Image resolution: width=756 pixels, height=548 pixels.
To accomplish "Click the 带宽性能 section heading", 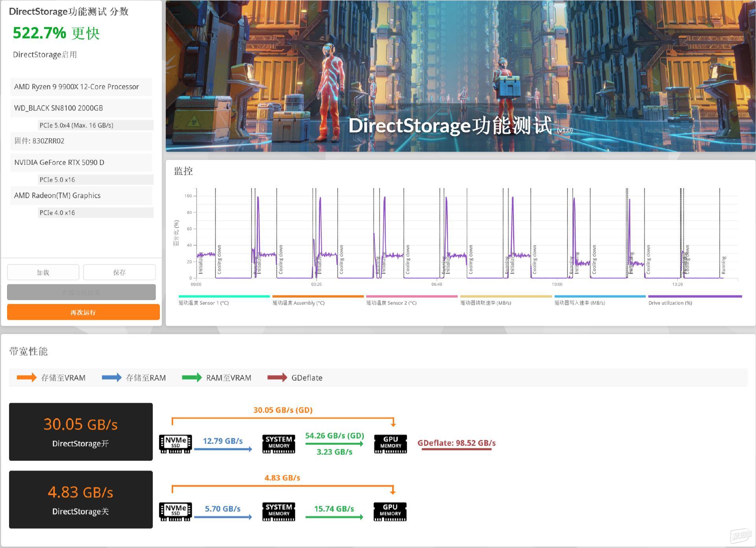I will tap(28, 351).
